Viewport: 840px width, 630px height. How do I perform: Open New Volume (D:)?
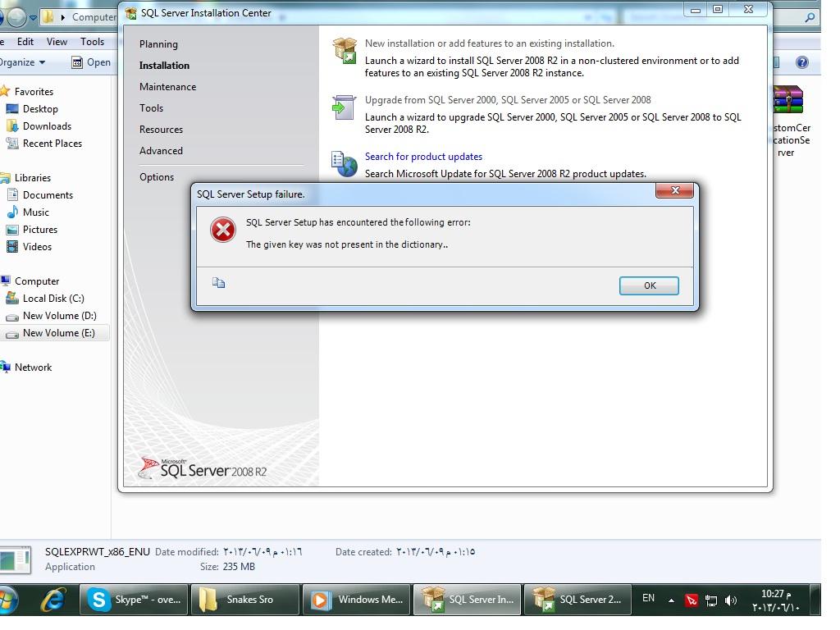59,316
